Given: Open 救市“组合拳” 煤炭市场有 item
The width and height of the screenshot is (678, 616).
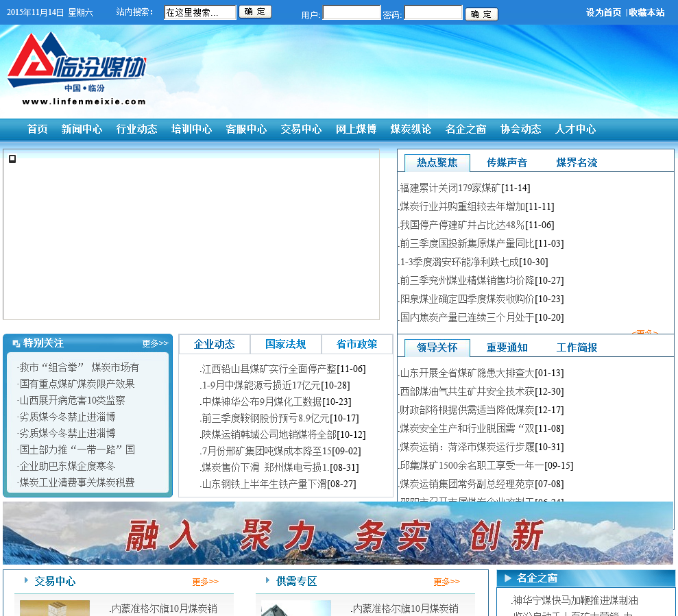Looking at the screenshot, I should coord(79,368).
